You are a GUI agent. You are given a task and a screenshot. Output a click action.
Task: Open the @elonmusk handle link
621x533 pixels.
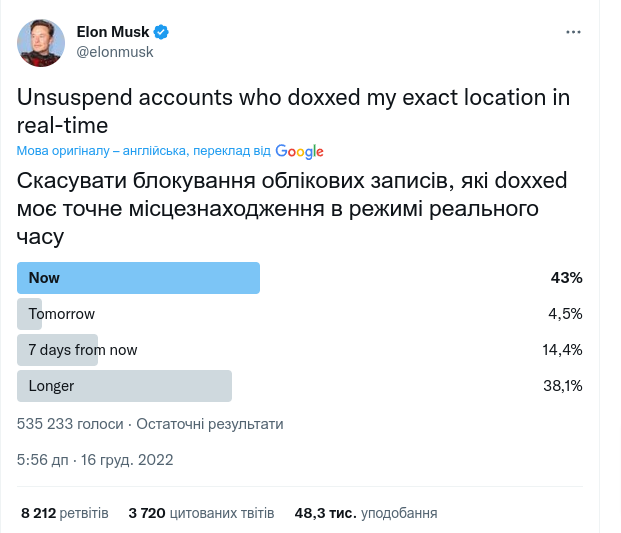coord(115,52)
